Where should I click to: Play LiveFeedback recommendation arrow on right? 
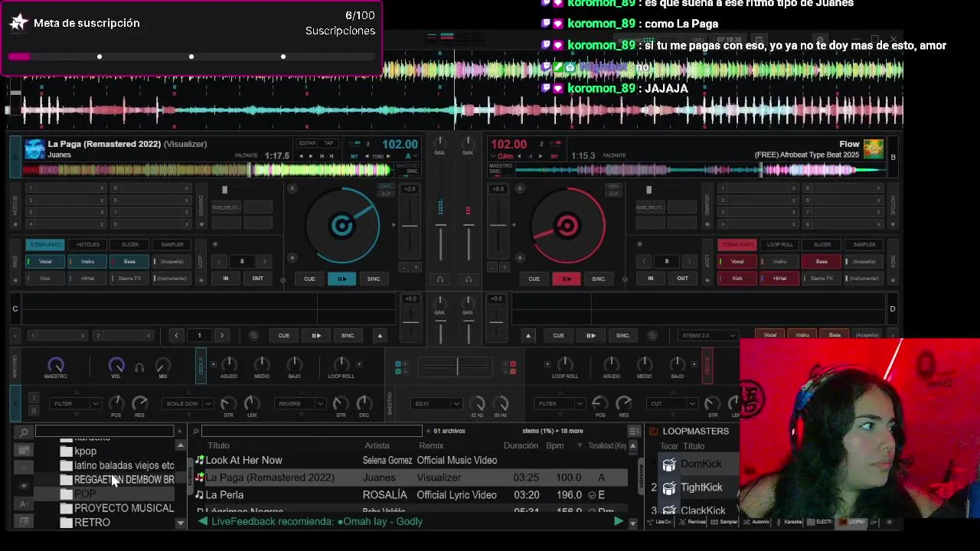click(618, 521)
